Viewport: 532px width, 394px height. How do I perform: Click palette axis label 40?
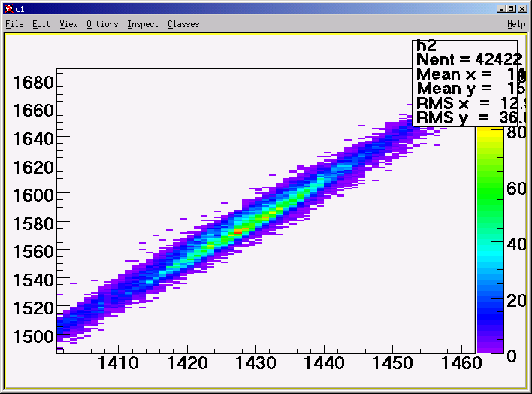(x=516, y=244)
